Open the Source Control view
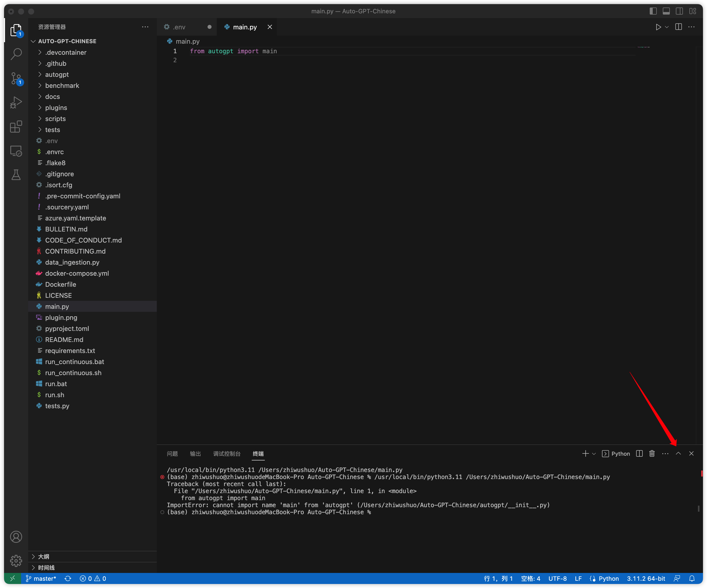Viewport: 707px width, 588px height. pyautogui.click(x=16, y=78)
